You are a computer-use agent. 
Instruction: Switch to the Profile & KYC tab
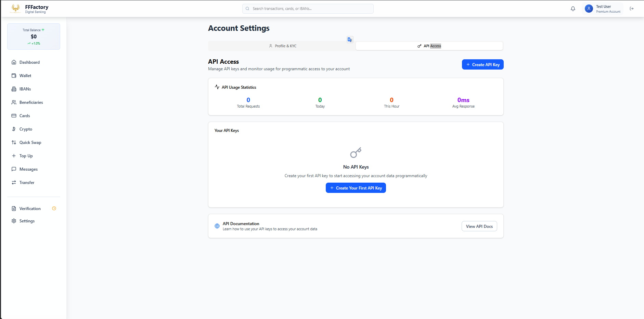(x=282, y=46)
